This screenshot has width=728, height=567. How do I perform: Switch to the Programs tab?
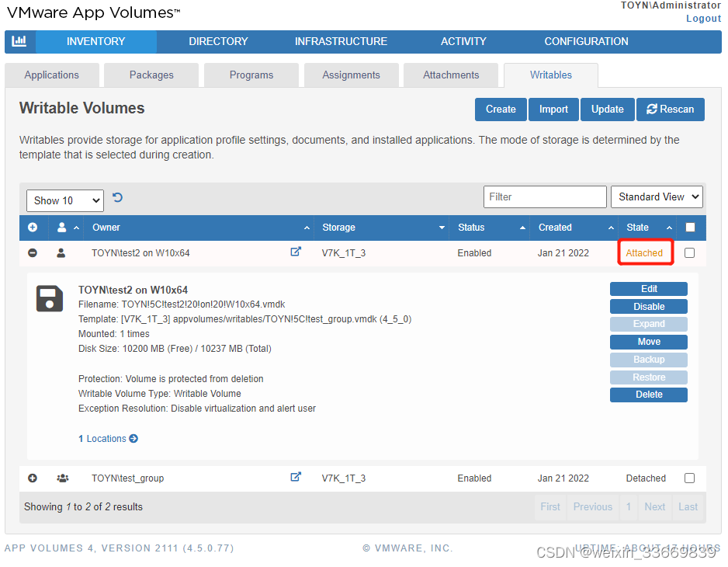(251, 75)
